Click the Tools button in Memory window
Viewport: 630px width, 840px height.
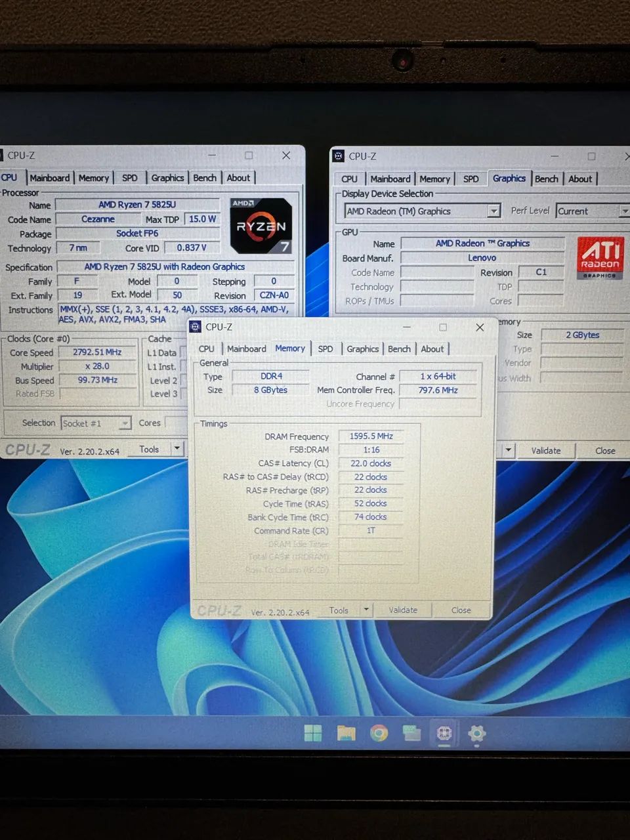(339, 610)
